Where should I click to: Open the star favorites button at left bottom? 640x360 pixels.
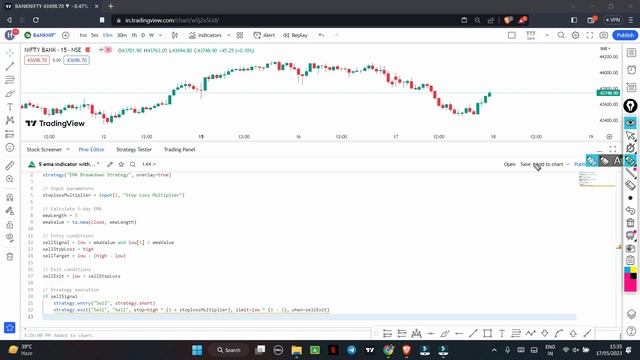(10, 327)
